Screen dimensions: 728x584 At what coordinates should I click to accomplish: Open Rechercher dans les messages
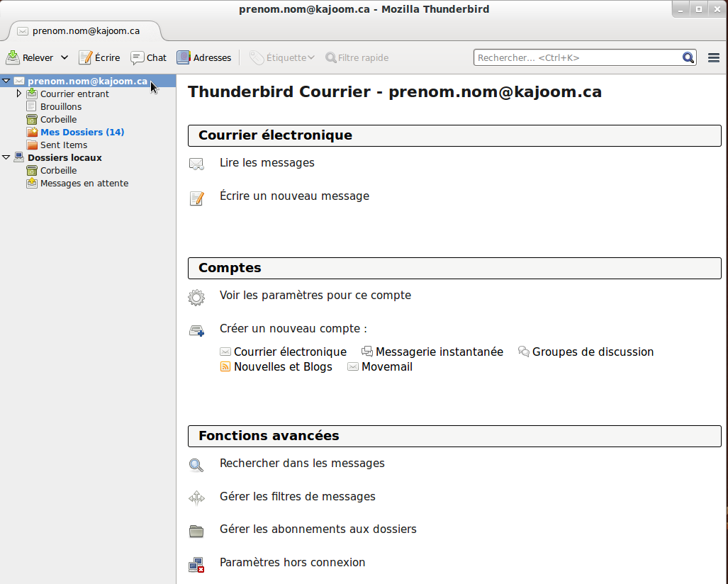coord(302,464)
